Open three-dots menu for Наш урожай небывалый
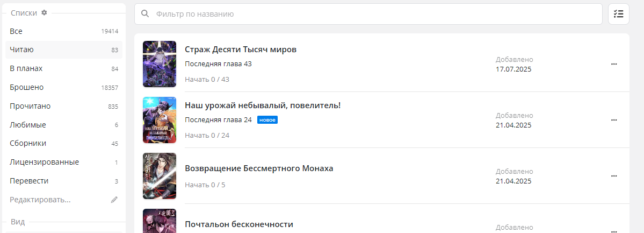The image size is (644, 233). [x=614, y=120]
